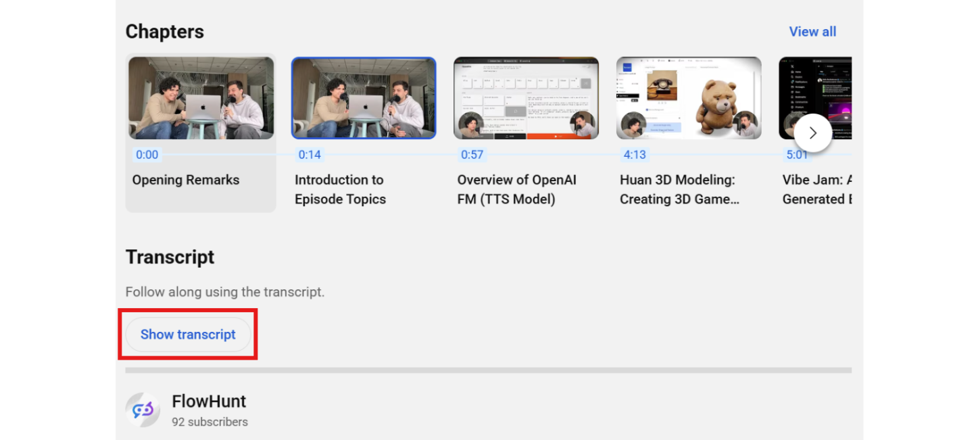This screenshot has height=440, width=980.
Task: Select the 'Opening Remarks' chapter title text
Action: (x=186, y=180)
